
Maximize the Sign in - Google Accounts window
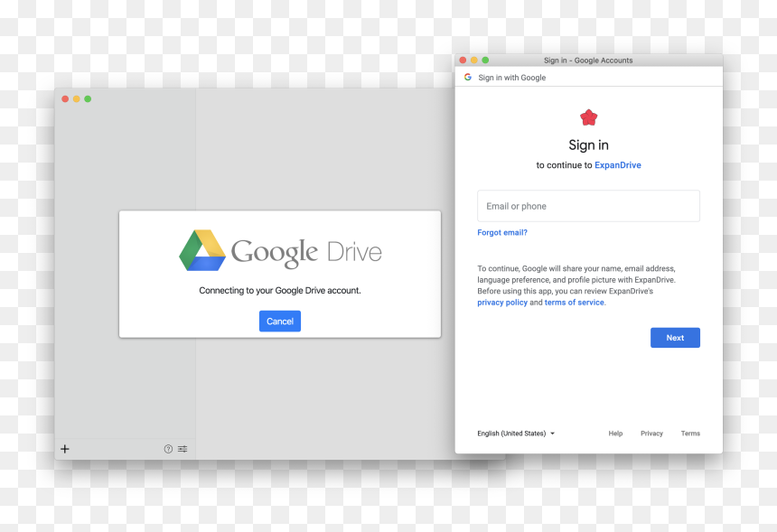(x=486, y=60)
